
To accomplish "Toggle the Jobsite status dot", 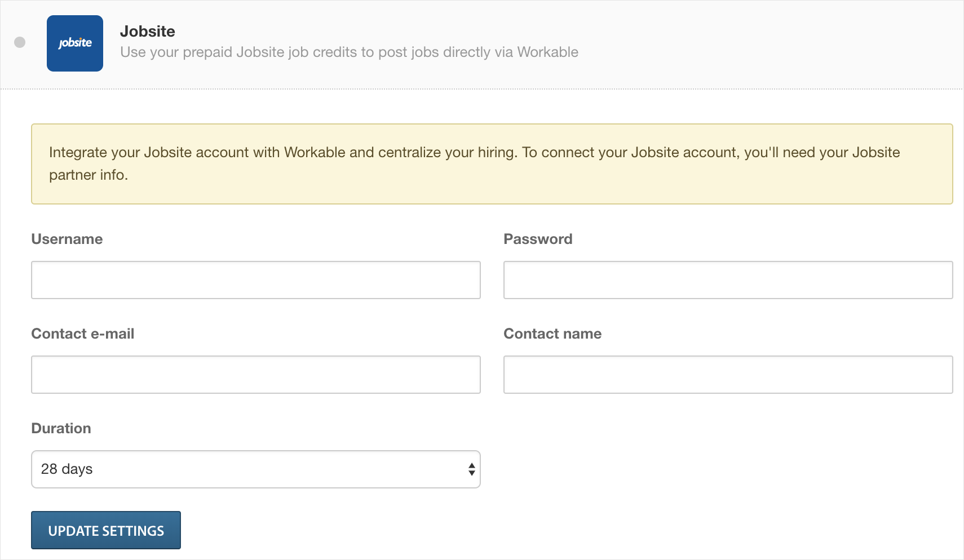I will pyautogui.click(x=20, y=42).
